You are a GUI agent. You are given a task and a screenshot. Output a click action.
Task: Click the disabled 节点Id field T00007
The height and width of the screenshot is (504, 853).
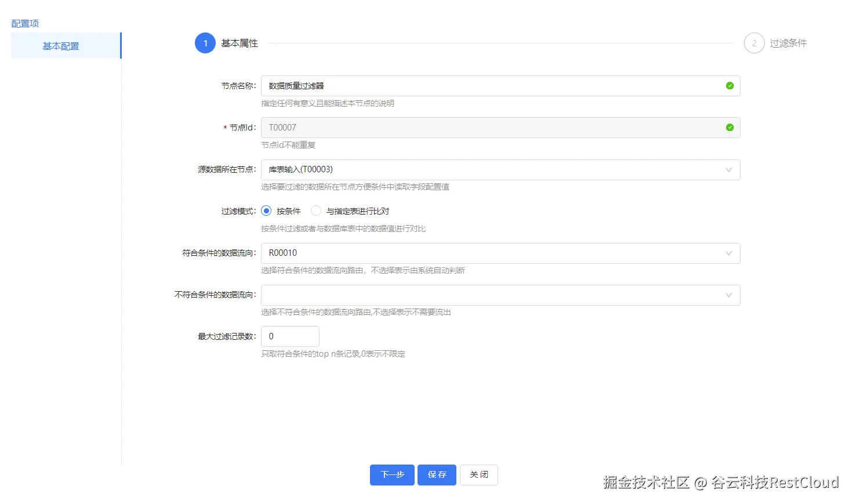tap(500, 128)
